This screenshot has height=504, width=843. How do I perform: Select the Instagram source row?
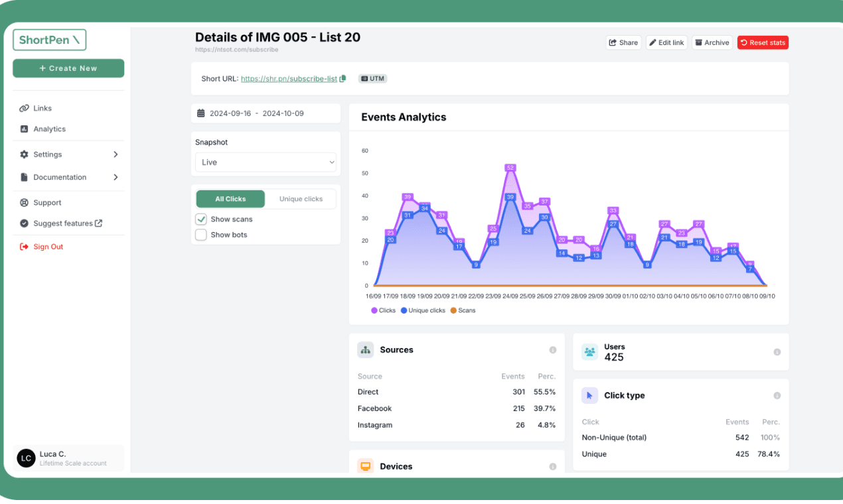tap(457, 425)
